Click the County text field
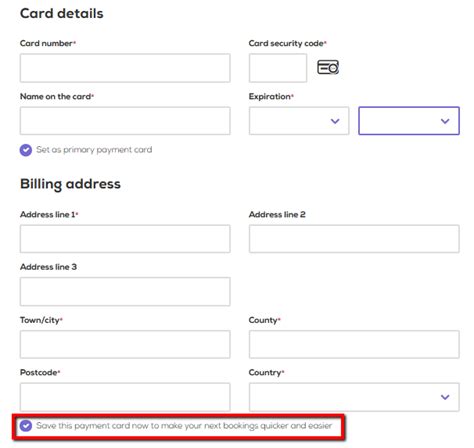Viewport: 474px width, 448px height. pos(354,344)
